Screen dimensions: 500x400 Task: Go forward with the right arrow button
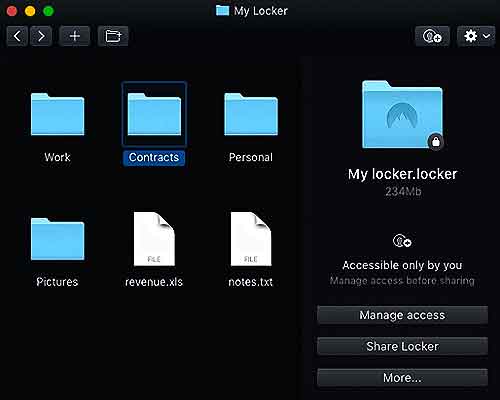41,36
